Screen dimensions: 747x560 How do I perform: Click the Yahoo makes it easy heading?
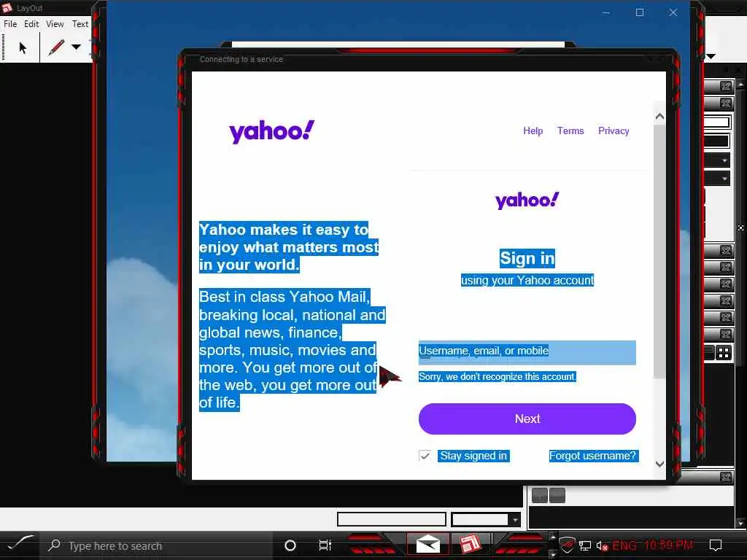coord(289,247)
